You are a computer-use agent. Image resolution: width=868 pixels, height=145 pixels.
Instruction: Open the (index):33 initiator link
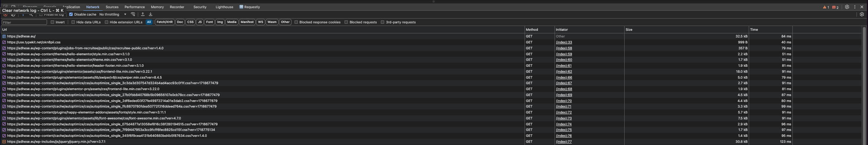[564, 42]
